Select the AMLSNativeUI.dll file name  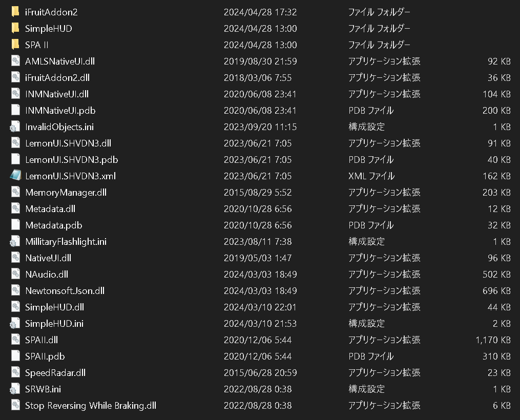tap(59, 61)
